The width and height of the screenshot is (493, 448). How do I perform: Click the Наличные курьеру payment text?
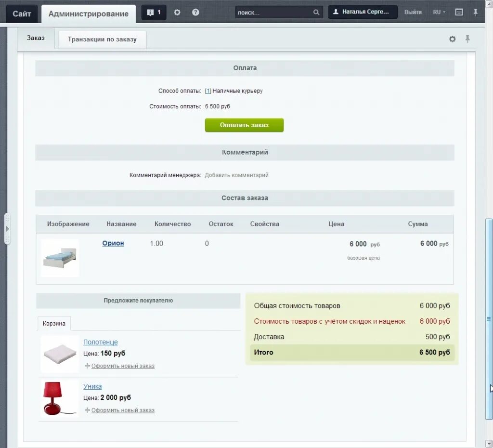click(237, 91)
